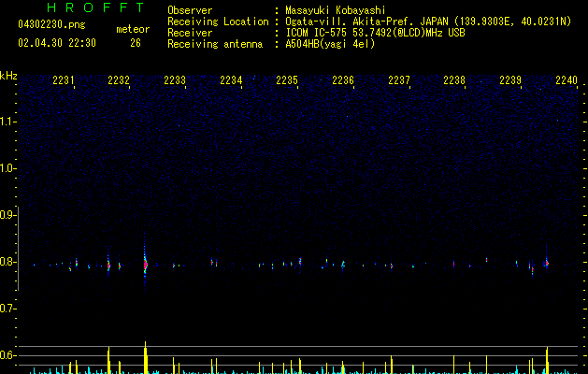Click the 0.7 kHz axis label
The image size is (588, 374).
tap(7, 309)
